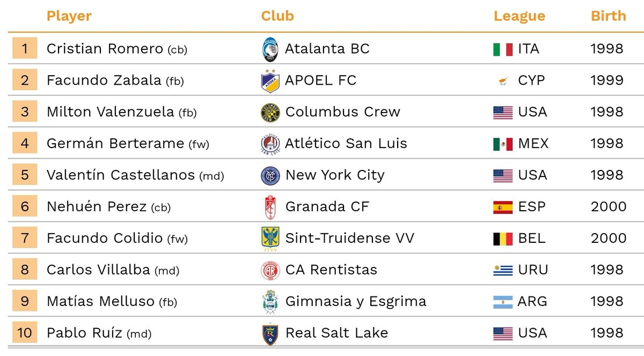Screen dimensions: 644x356
Task: Click the Atlético San Luis crest
Action: click(270, 144)
